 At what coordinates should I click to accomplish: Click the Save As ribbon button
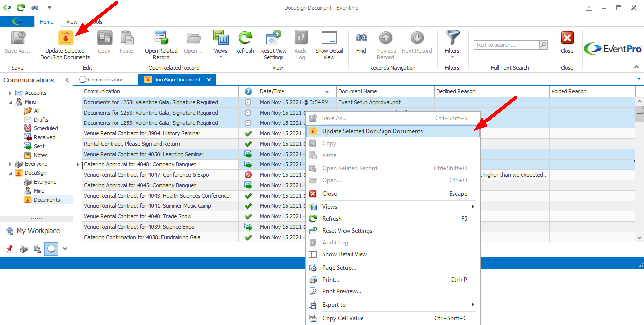tap(18, 42)
